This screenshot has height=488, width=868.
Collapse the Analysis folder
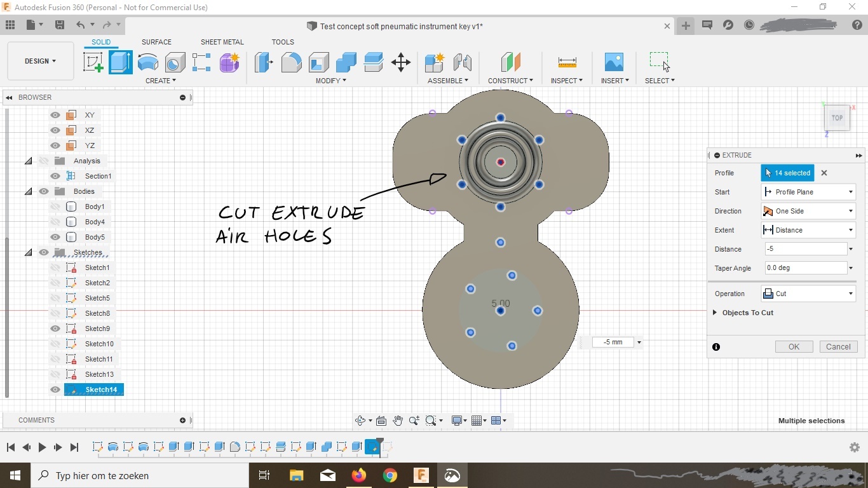click(x=29, y=161)
